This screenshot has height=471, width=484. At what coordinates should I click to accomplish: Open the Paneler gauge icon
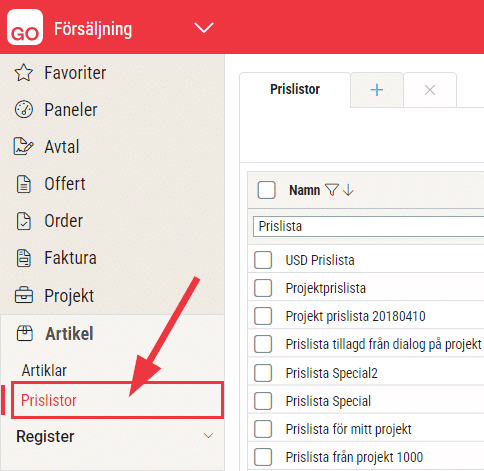point(24,109)
